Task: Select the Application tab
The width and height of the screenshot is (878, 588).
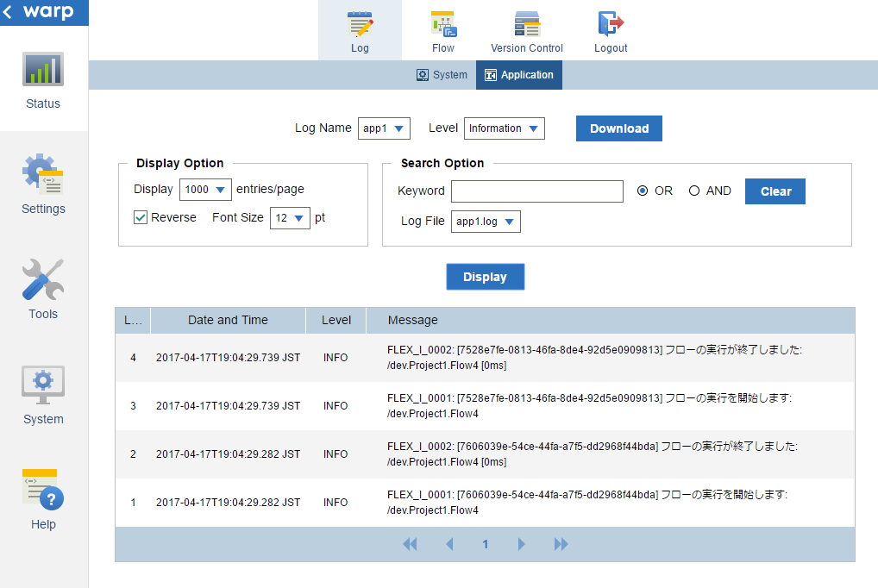Action: tap(518, 75)
